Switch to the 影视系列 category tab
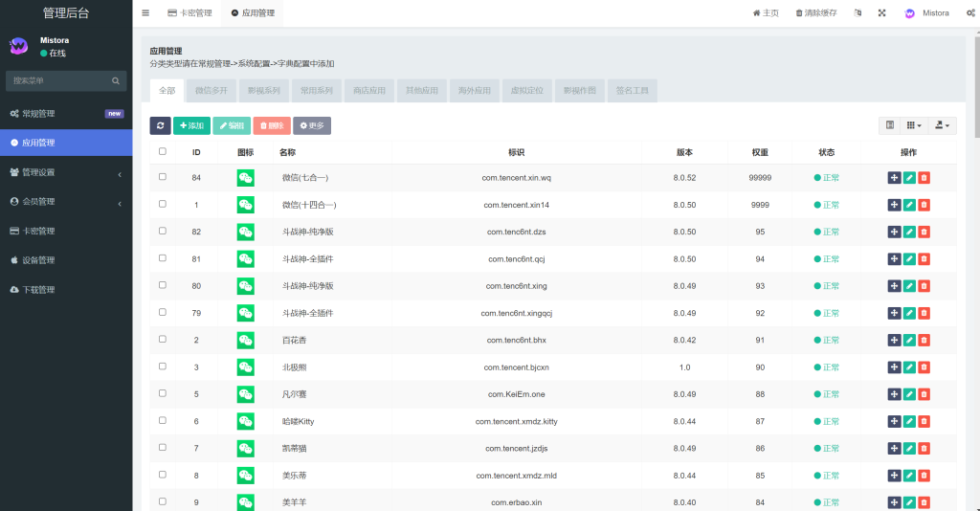Screen dimensions: 980x511 (x=264, y=91)
